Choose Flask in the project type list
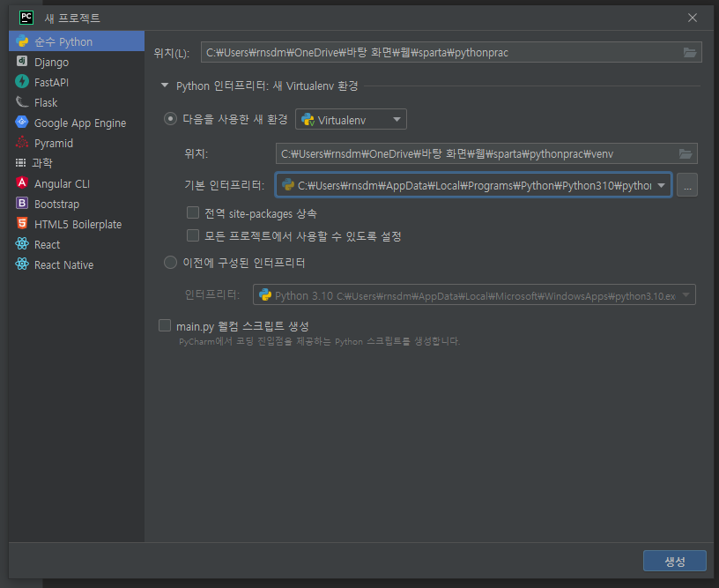Screen dimensions: 719x588 pyautogui.click(x=77, y=102)
